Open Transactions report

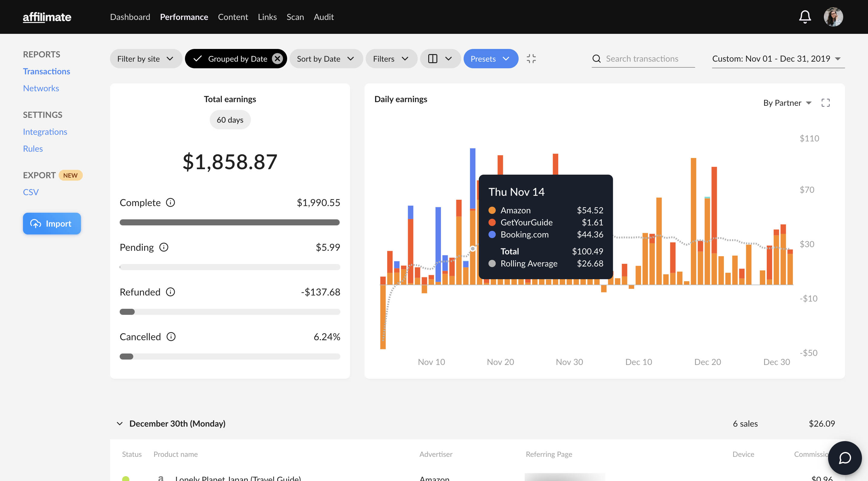point(47,71)
